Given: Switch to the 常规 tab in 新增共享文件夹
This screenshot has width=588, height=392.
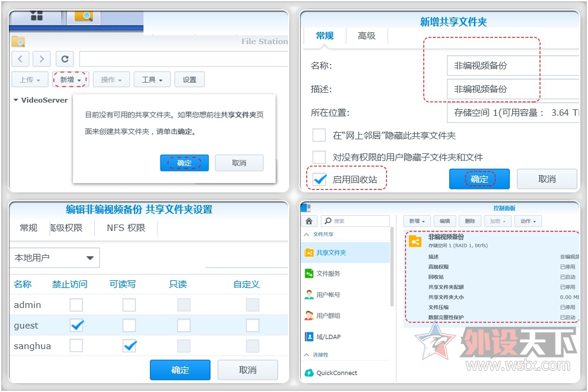Looking at the screenshot, I should click(x=325, y=36).
